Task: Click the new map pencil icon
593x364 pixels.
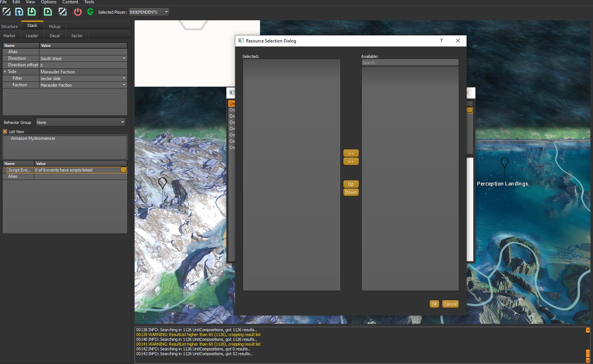Action: [7, 12]
